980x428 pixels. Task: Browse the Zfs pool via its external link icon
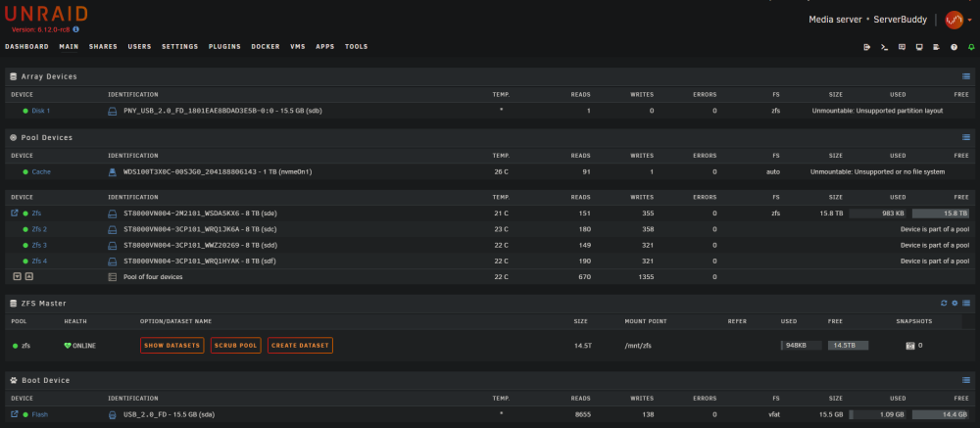coord(15,213)
